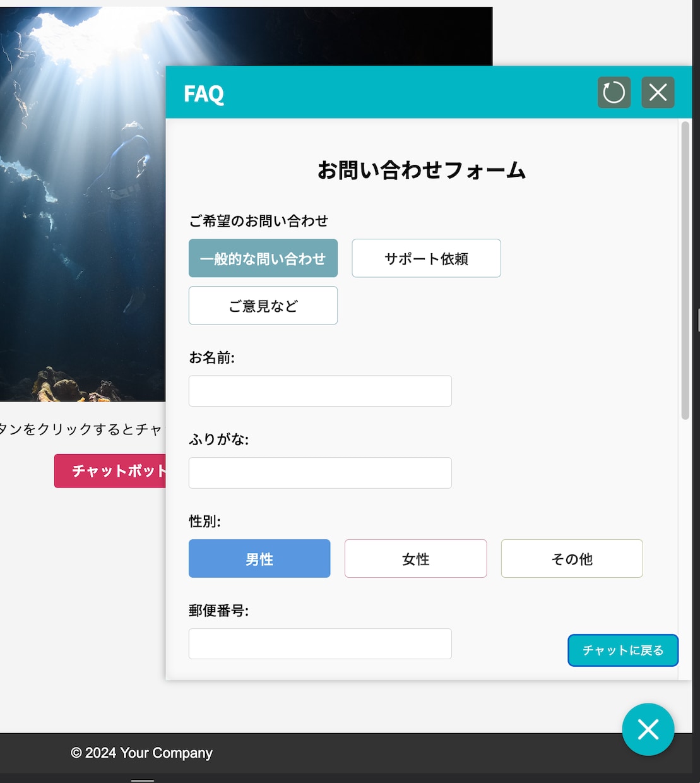Click the ふりがな input field

pyautogui.click(x=320, y=473)
